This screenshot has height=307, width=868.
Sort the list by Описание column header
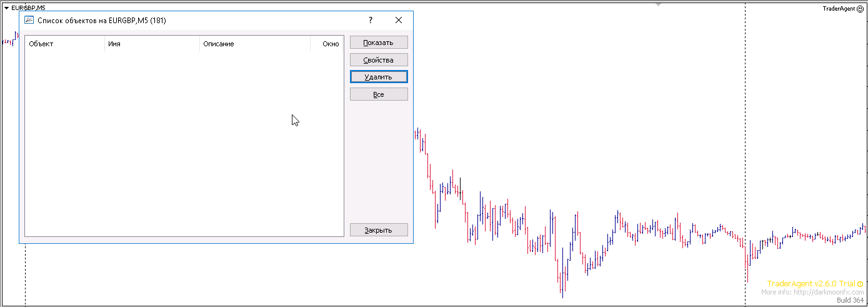coord(255,44)
